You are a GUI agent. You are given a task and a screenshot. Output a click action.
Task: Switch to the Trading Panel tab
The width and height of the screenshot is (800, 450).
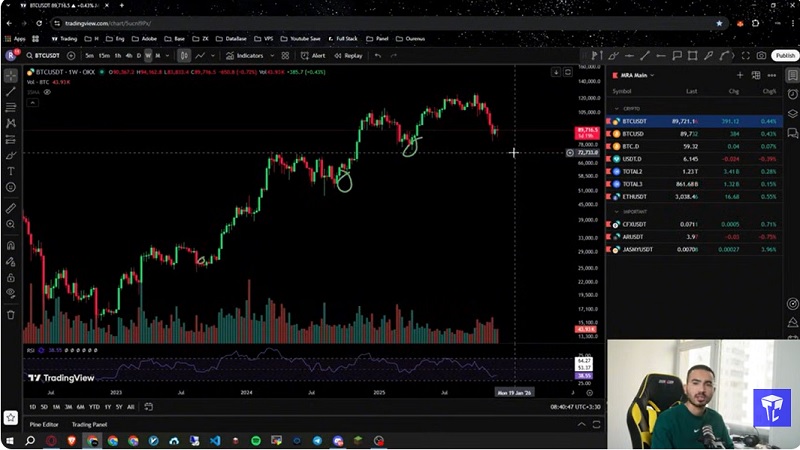click(89, 424)
